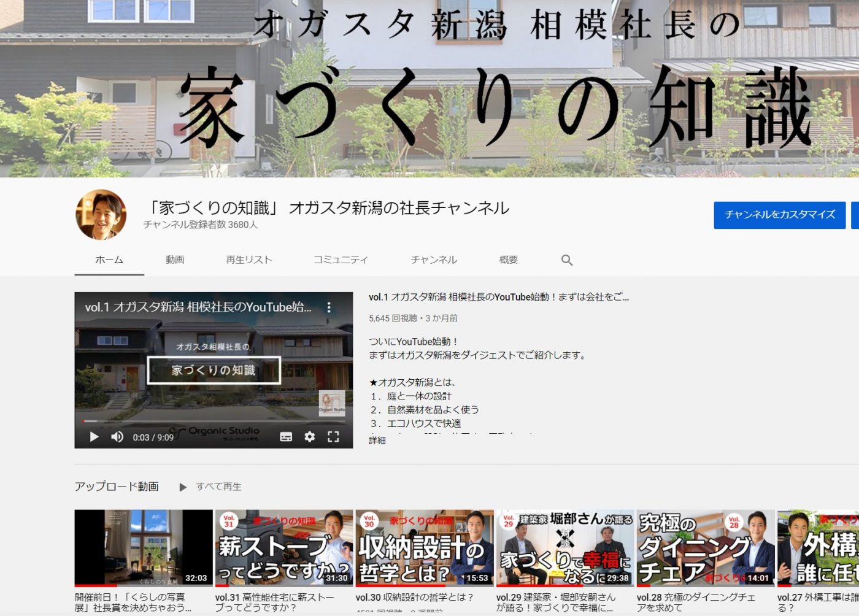Click the subscriber count 3680人 text
Viewport: 859px width, 616px height.
click(x=201, y=225)
